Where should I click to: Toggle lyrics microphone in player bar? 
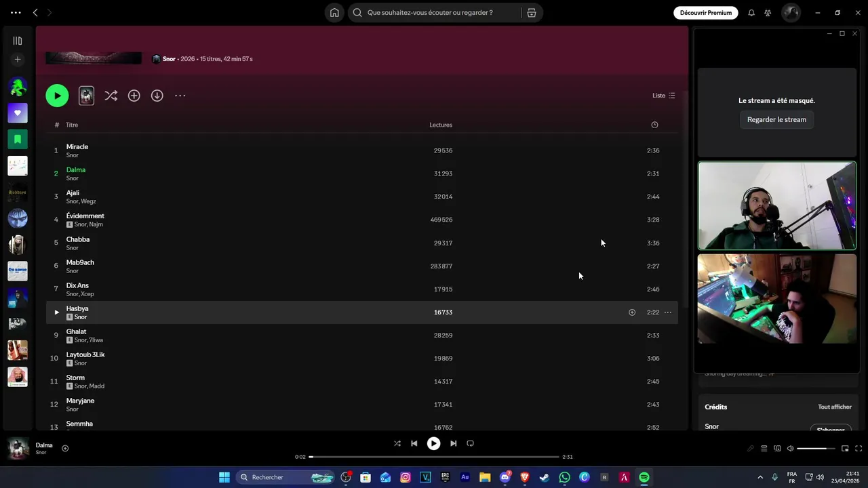[750, 449]
